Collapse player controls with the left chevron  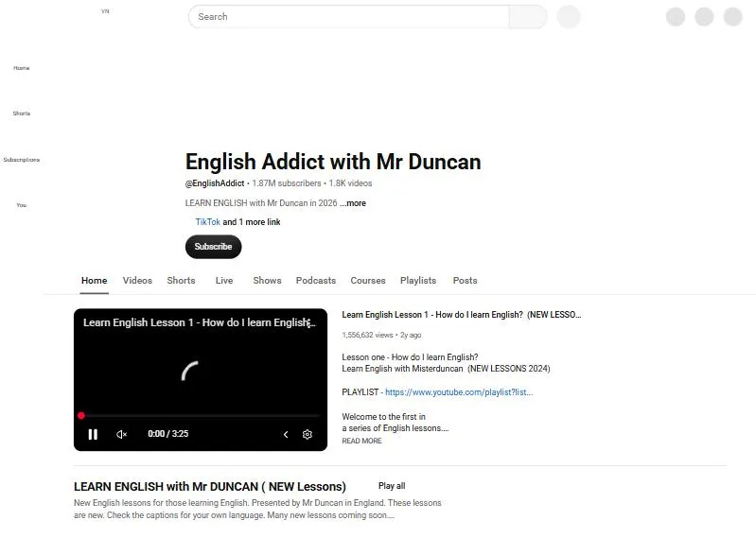286,434
